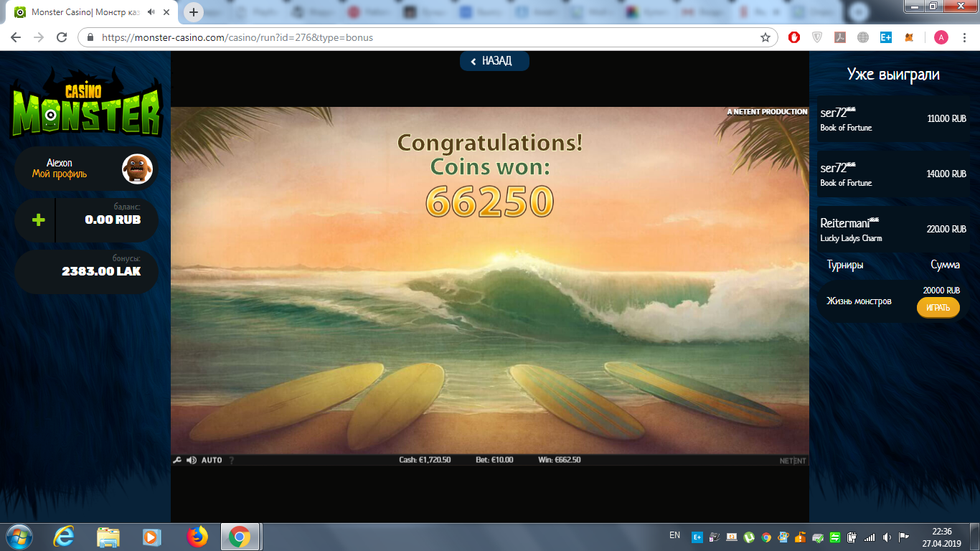Open the Monster Casino logo homepage
980x551 pixels.
coord(86,103)
